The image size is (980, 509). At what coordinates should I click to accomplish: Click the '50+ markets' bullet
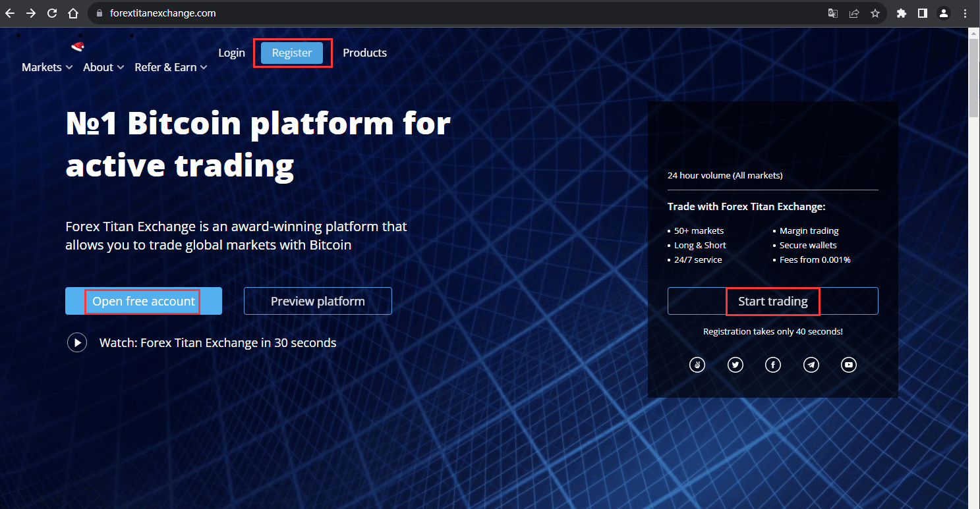click(699, 231)
